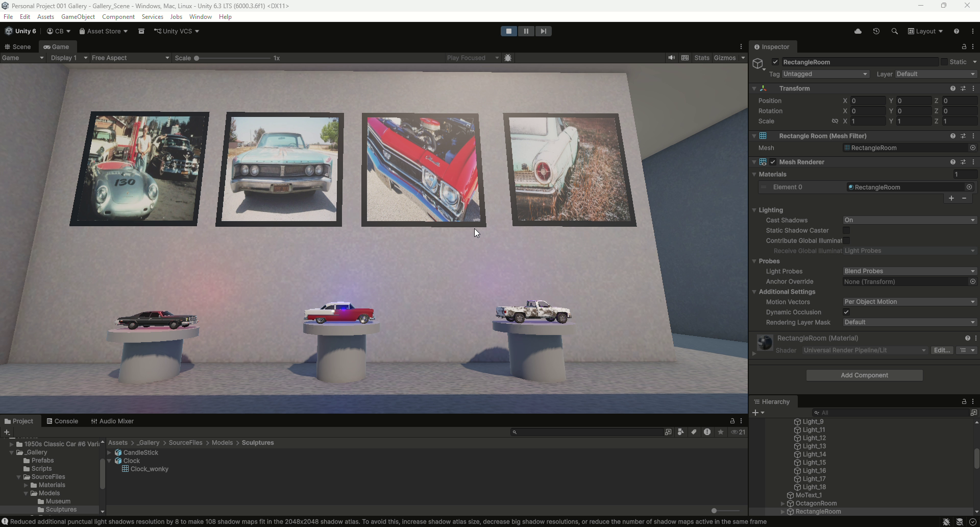The width and height of the screenshot is (980, 527).
Task: Open the Audio Mixer tab
Action: [x=112, y=421]
